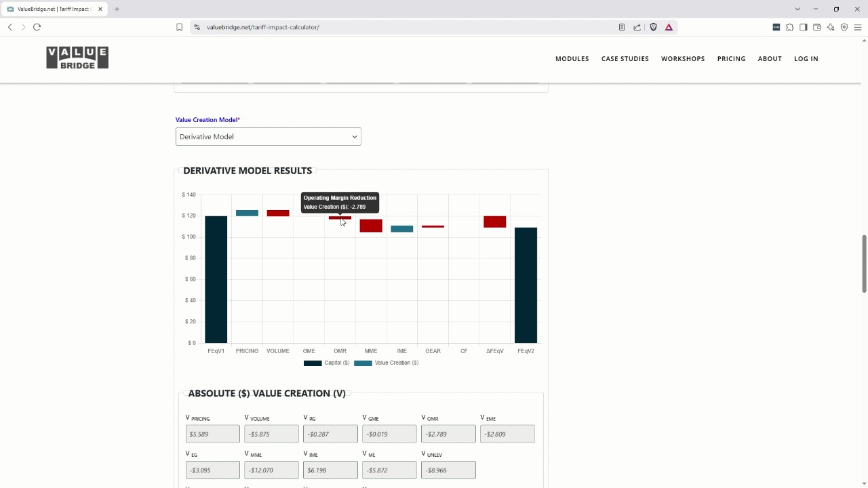The width and height of the screenshot is (868, 488).
Task: Visit the CASE STUDIES page
Action: 625,59
